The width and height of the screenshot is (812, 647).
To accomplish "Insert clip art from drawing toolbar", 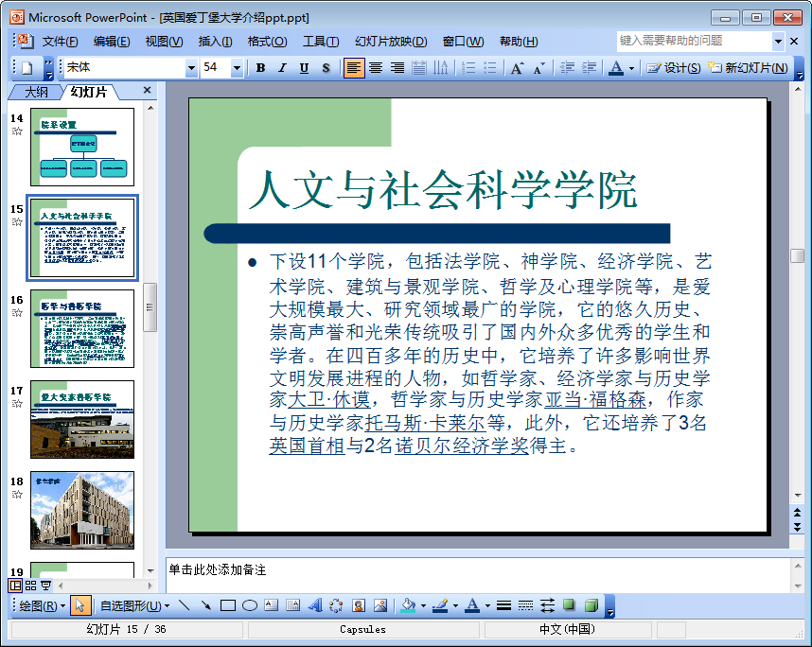I will coord(359,605).
